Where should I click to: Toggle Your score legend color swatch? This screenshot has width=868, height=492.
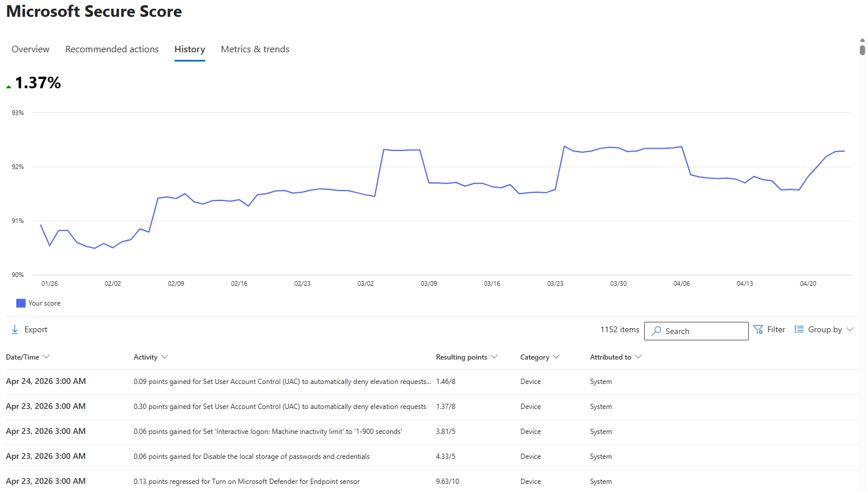click(21, 303)
